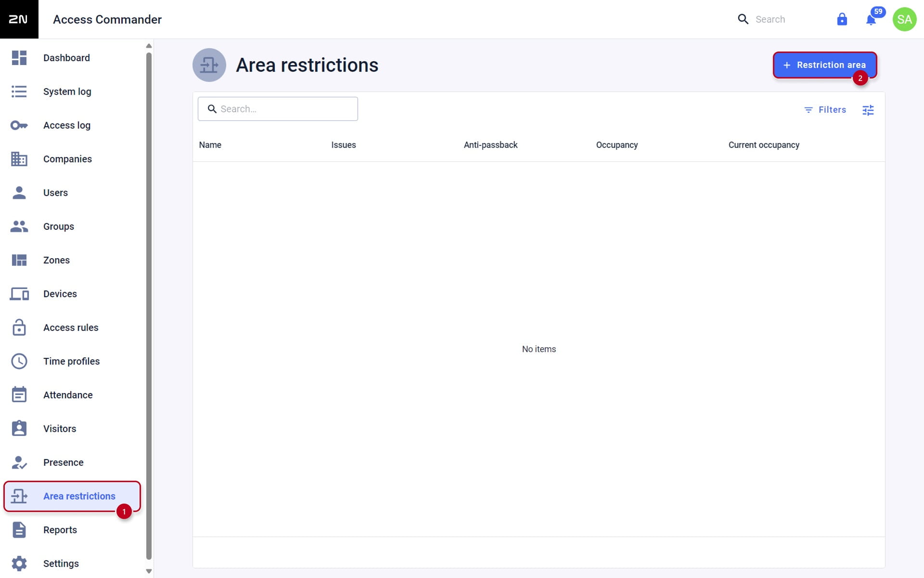Screen dimensions: 924x578
Task: Click the Area restrictions page heading
Action: (x=307, y=65)
